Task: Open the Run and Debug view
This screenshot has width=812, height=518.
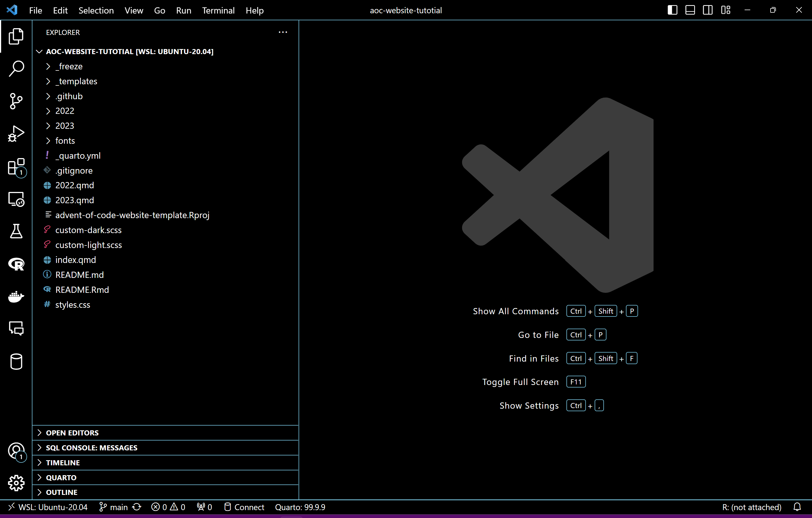Action: (16, 134)
